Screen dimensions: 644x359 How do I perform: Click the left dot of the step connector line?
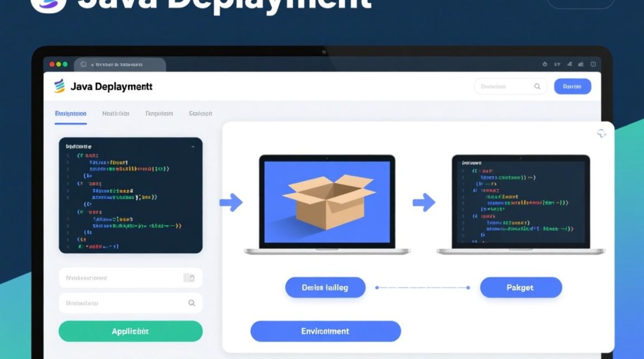pos(377,288)
